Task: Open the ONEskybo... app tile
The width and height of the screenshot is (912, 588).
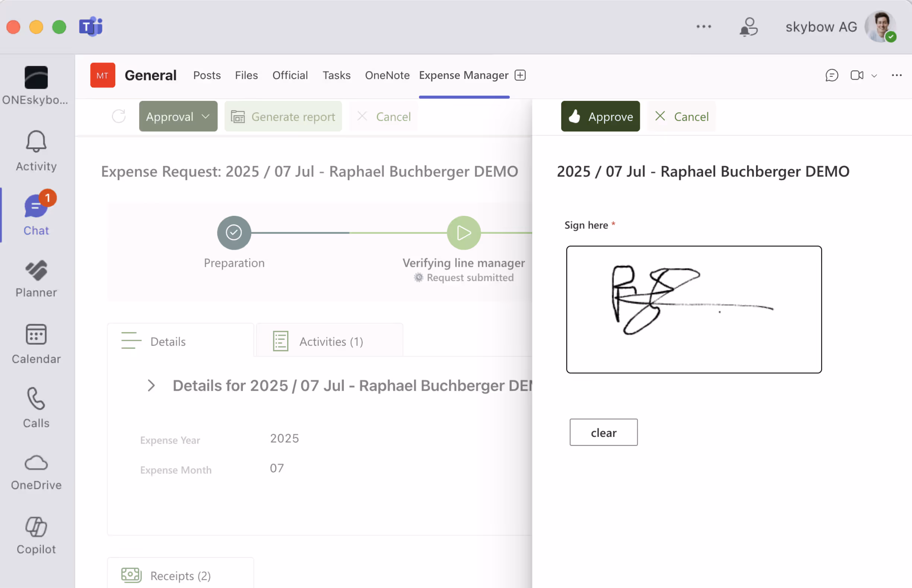Action: 35,86
